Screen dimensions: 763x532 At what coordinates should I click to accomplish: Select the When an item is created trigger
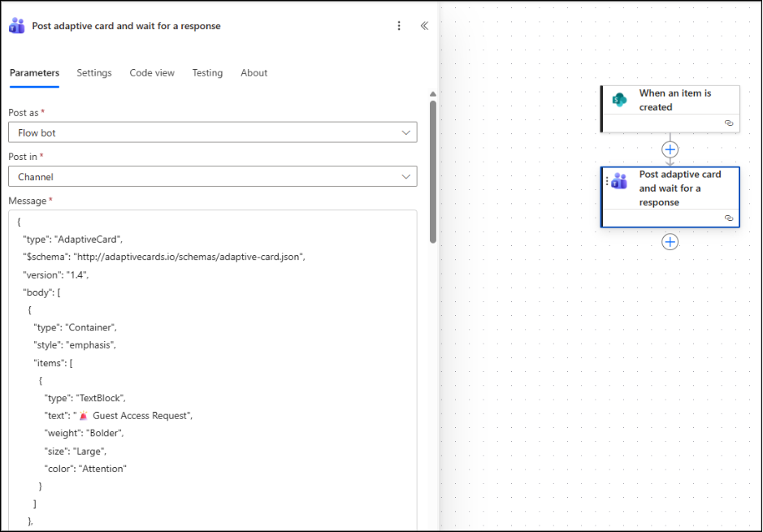click(674, 100)
